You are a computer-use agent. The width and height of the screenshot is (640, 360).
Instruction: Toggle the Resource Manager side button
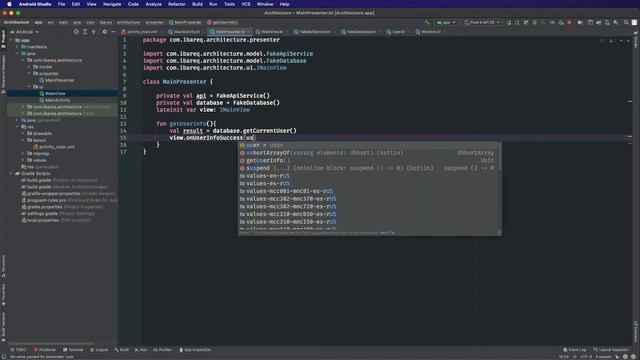[3, 74]
